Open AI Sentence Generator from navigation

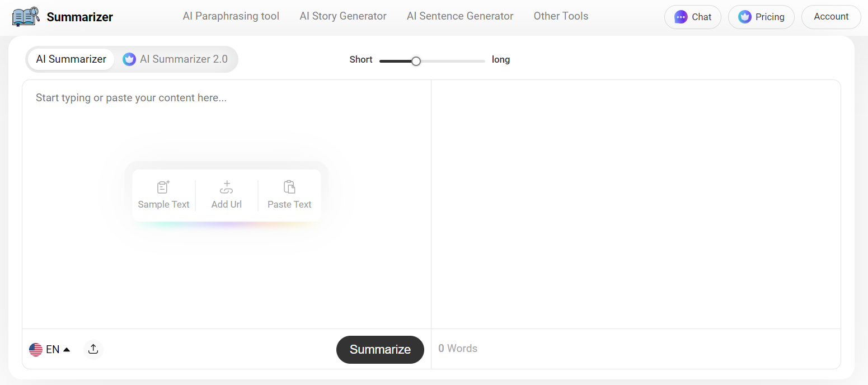click(460, 16)
